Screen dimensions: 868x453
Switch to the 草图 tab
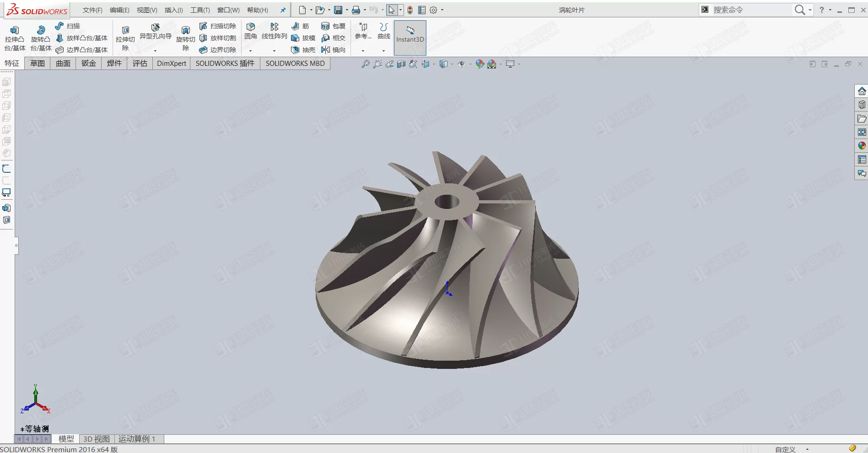click(x=38, y=64)
